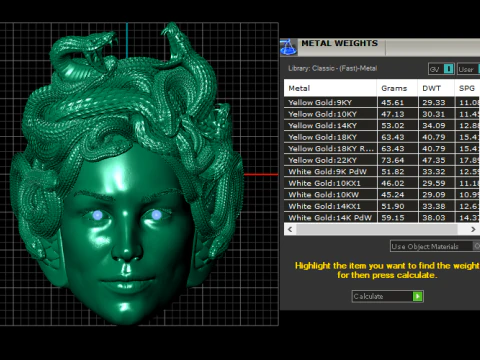Select the White Gold:9K PdW row
This screenshot has width=480, height=360.
click(382, 171)
